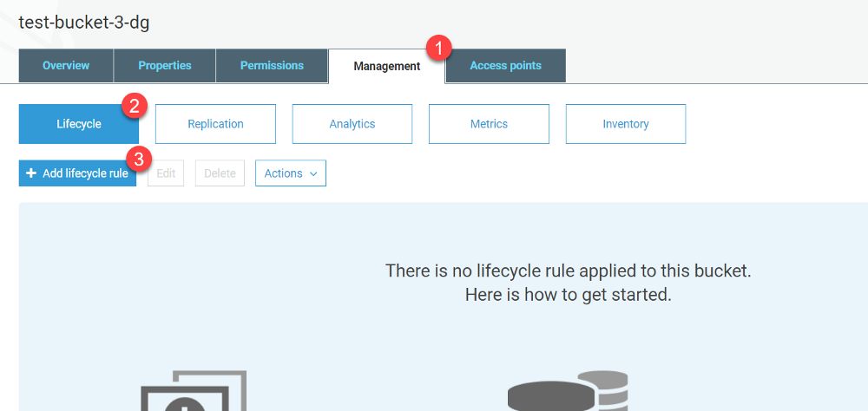The image size is (868, 411).
Task: Click 'Here is how to get started' text
Action: (x=568, y=294)
